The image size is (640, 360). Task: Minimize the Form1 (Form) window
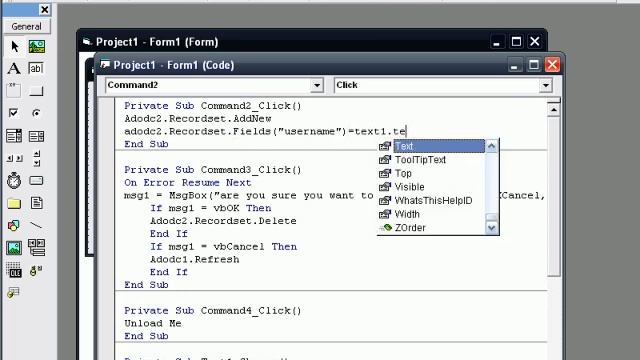click(x=497, y=42)
